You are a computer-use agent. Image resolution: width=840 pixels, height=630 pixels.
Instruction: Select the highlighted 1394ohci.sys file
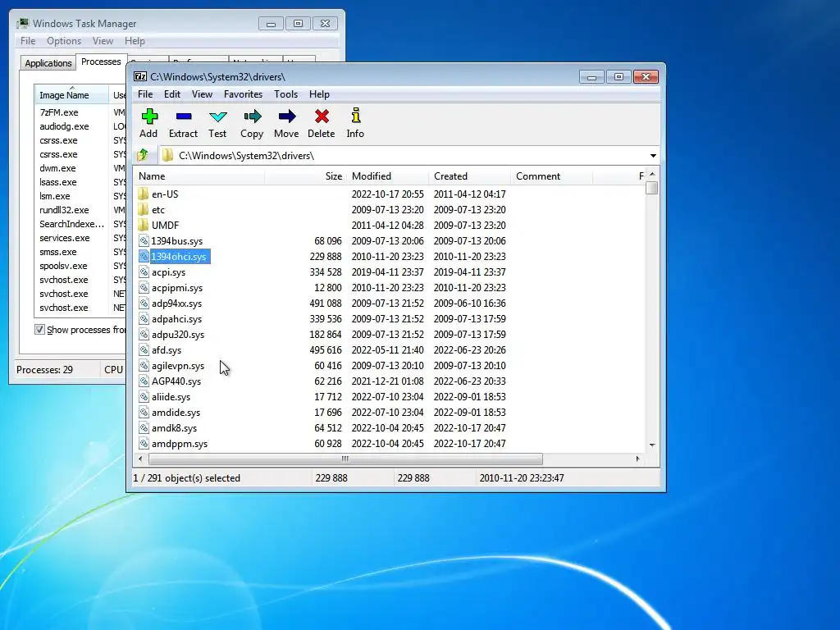pyautogui.click(x=179, y=257)
